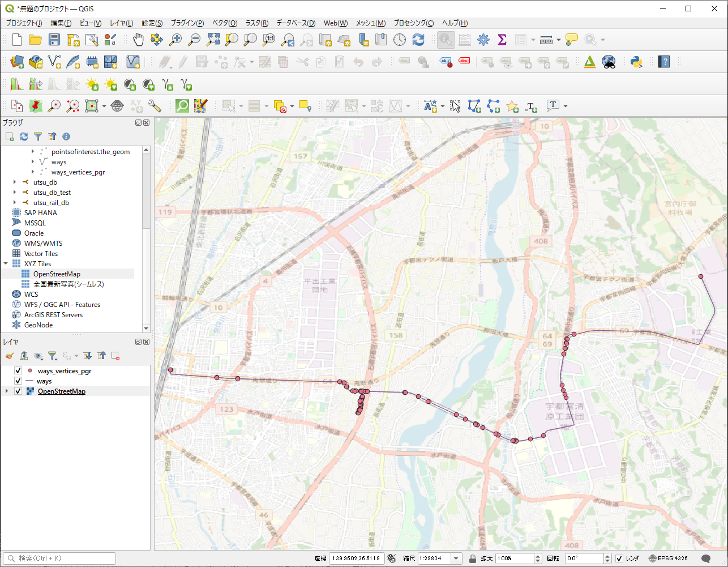The height and width of the screenshot is (567, 728).
Task: Click the Identify Features tool
Action: point(446,40)
